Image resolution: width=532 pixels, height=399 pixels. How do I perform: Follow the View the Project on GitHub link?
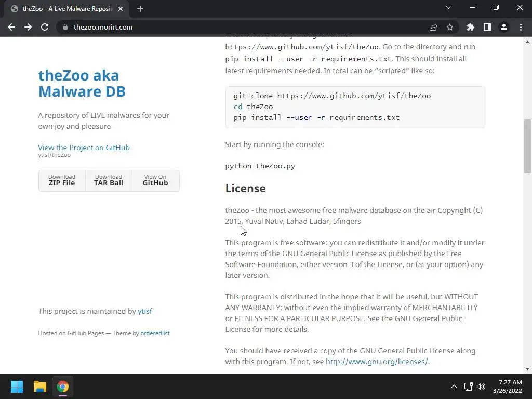[84, 147]
